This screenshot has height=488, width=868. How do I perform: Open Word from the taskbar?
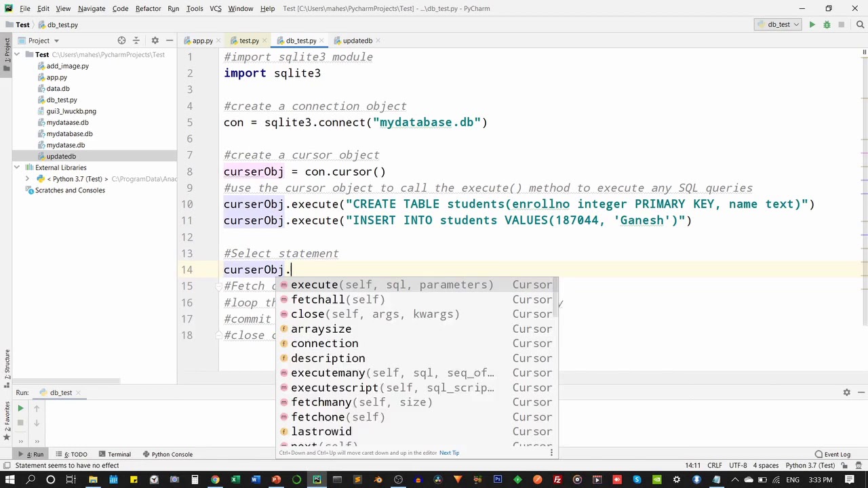tap(256, 480)
